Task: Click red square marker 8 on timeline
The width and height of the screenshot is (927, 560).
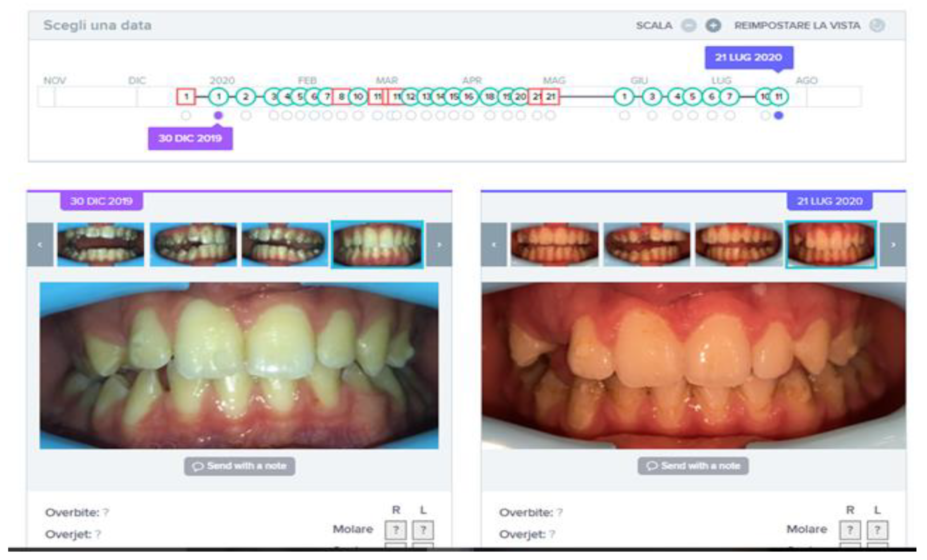Action: [341, 97]
